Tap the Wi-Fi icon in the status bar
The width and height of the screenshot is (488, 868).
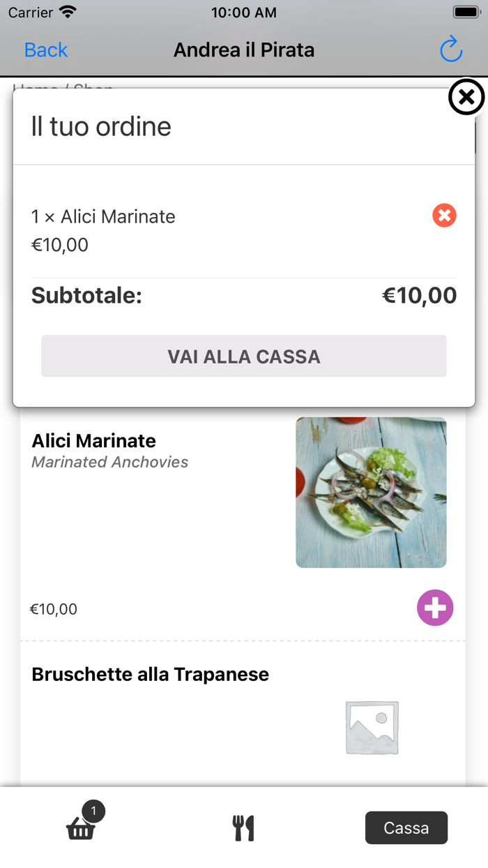(68, 13)
